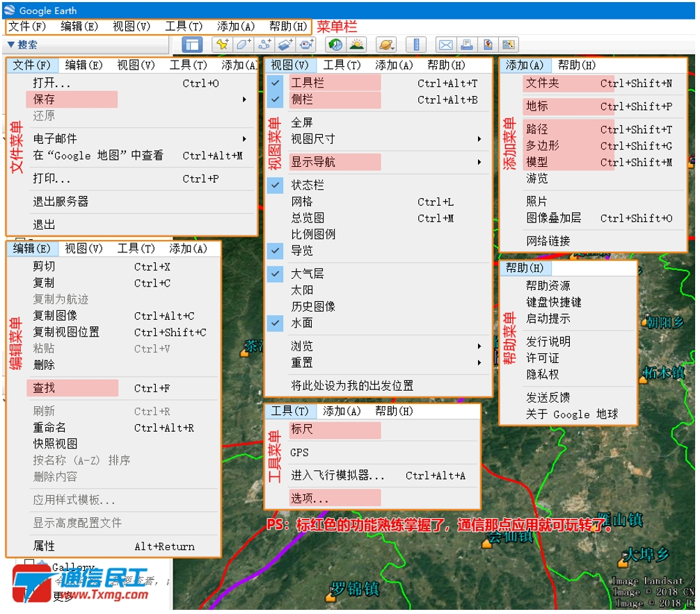Click the 大埠乡 placemark icon on the map

(623, 563)
